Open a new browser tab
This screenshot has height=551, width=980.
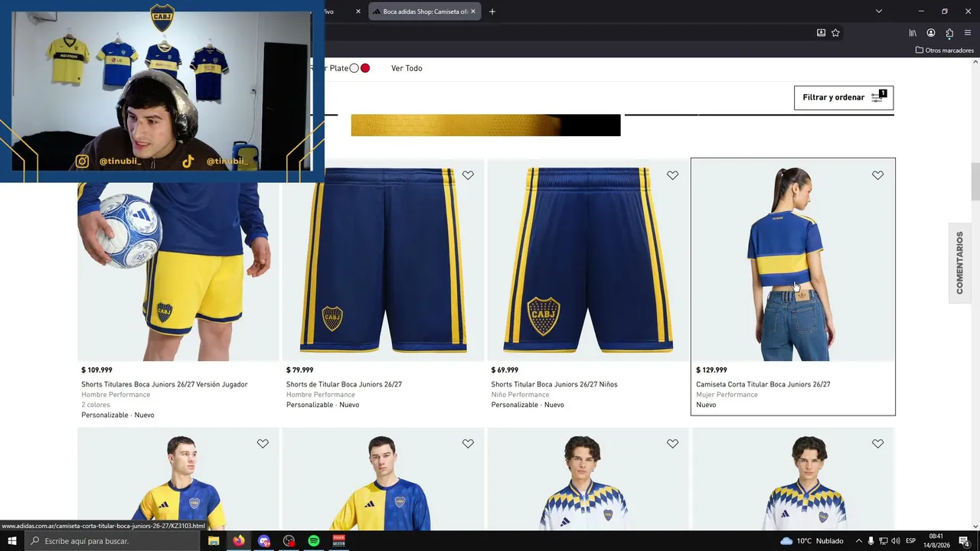point(492,11)
